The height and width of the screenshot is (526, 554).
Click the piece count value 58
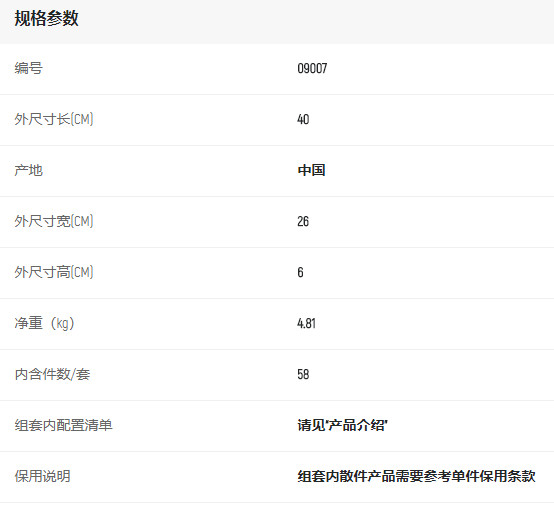(303, 374)
